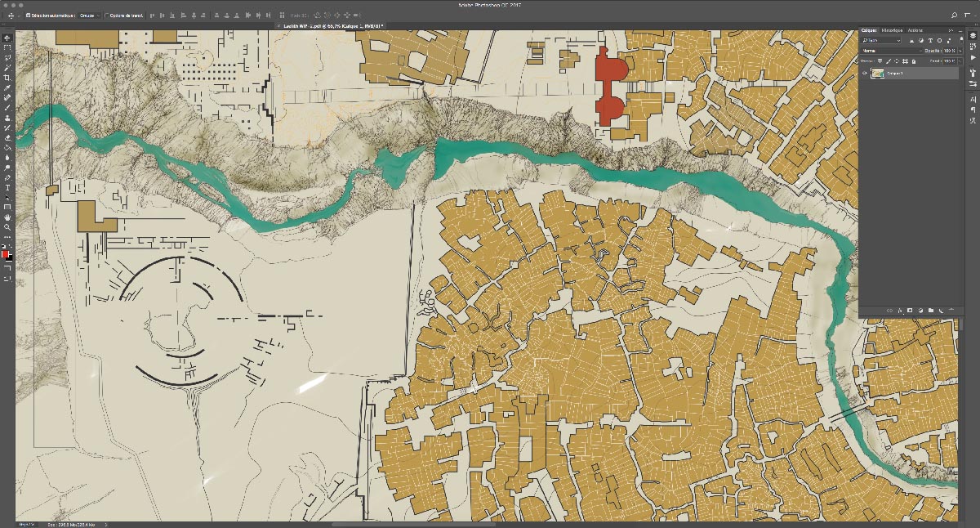The image size is (980, 528).
Task: Switch to the Actions tab
Action: (915, 30)
